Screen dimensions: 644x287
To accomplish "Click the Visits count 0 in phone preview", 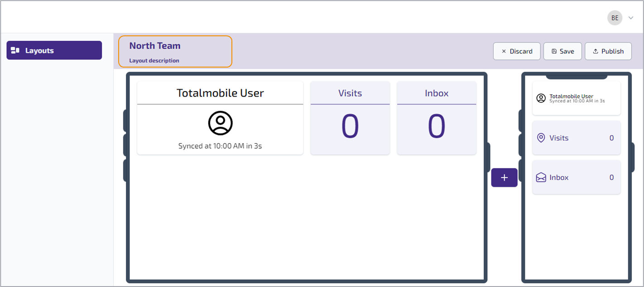I will pos(611,138).
